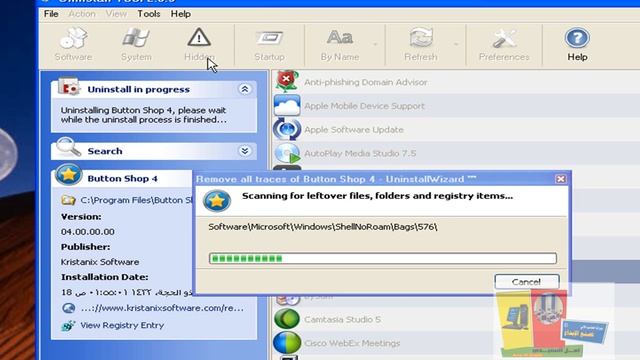Click the registry icon beside View Registry Entry
The width and height of the screenshot is (640, 360).
tap(68, 325)
